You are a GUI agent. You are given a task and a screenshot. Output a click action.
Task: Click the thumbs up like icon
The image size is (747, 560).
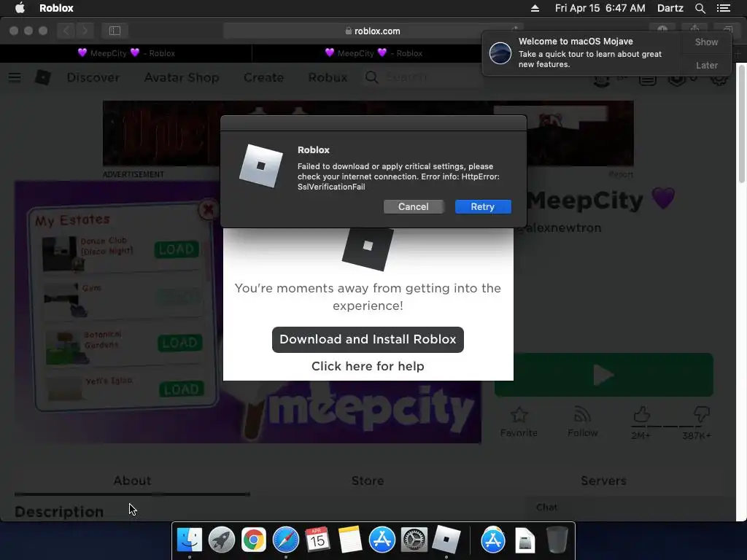coord(641,415)
